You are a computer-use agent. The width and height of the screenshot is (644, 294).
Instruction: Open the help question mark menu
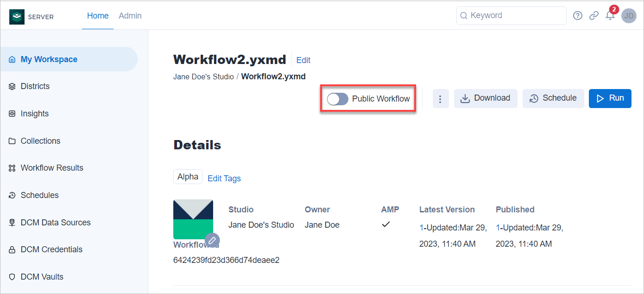coord(578,15)
